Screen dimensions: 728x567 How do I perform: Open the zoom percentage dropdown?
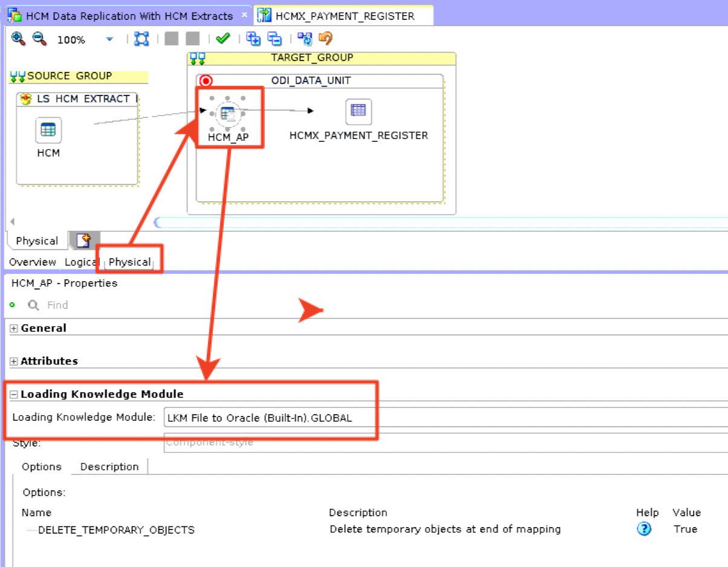109,40
